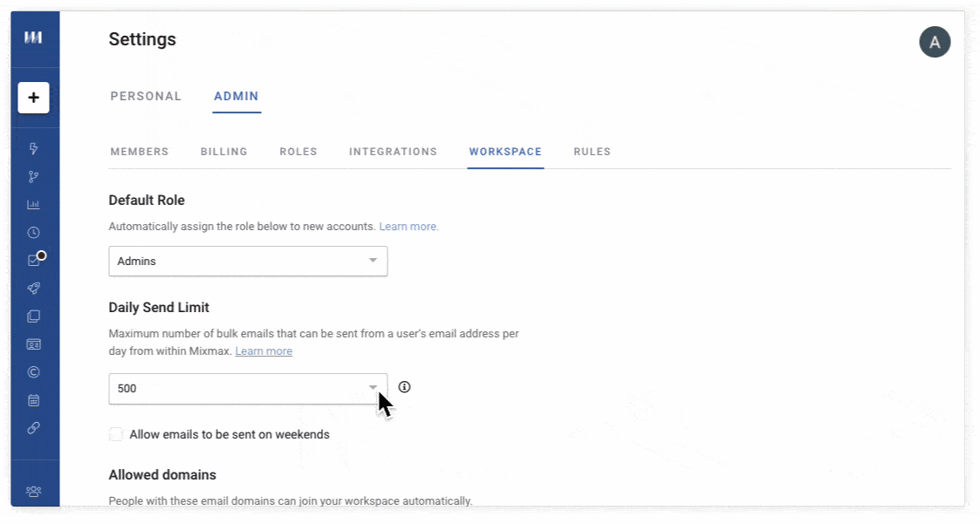
Task: Open the calendar icon in sidebar
Action: tap(34, 400)
